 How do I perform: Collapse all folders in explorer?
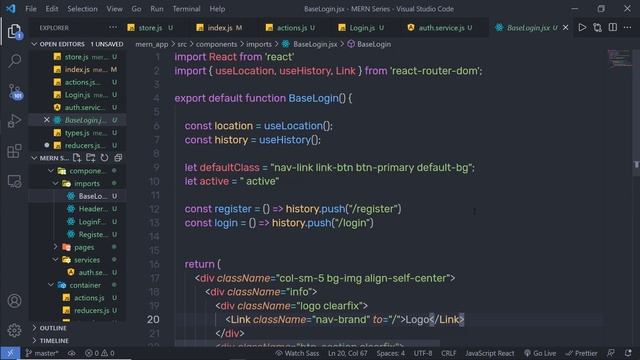tap(118, 158)
